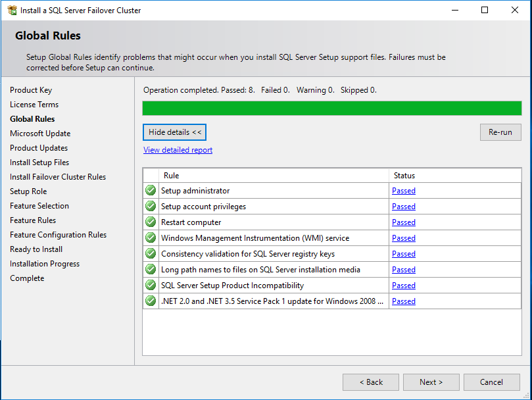Maximize the installer window
The image size is (532, 400).
coord(485,10)
